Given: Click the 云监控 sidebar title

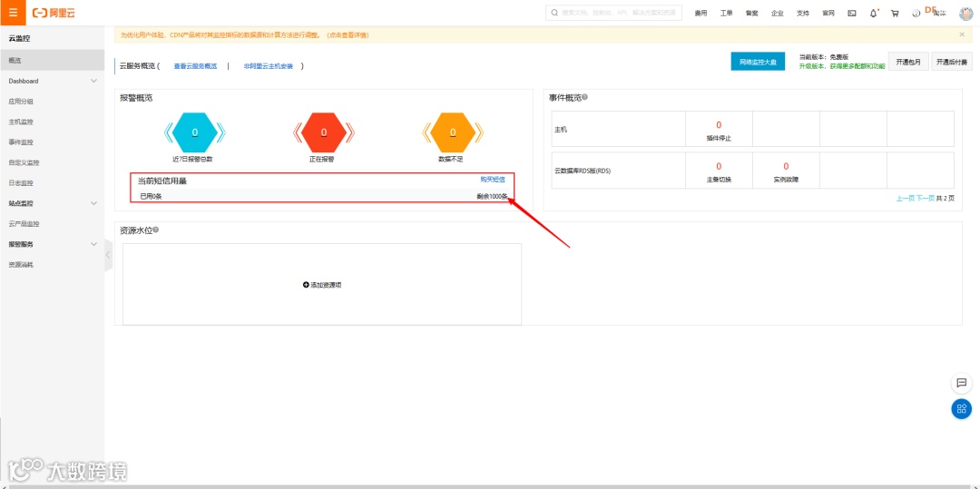Looking at the screenshot, I should 19,39.
